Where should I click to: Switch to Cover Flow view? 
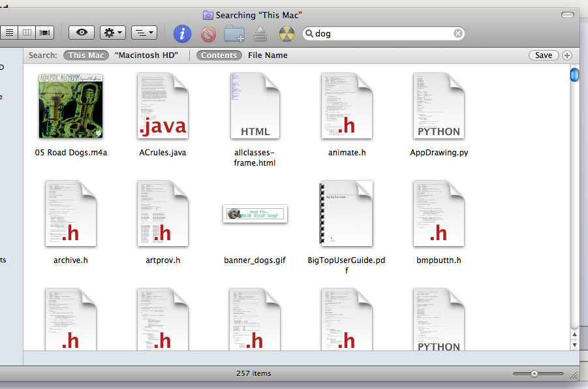tap(45, 33)
